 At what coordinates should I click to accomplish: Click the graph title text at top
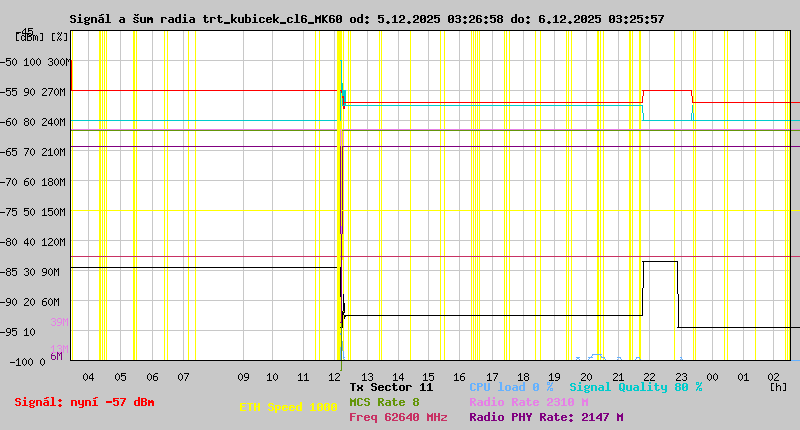(367, 19)
